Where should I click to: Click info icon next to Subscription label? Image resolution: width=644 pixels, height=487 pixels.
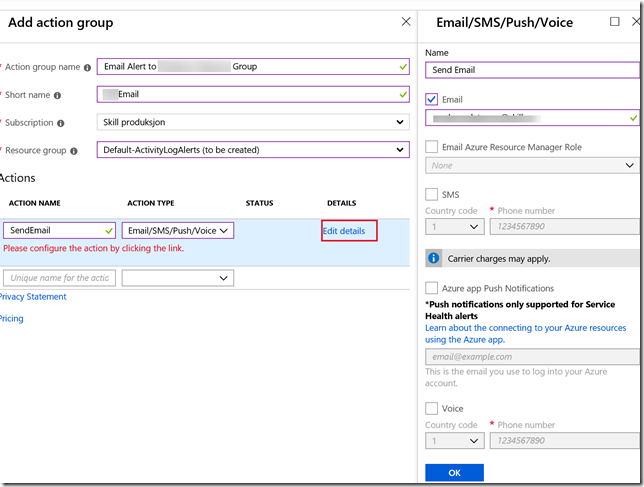[62, 123]
